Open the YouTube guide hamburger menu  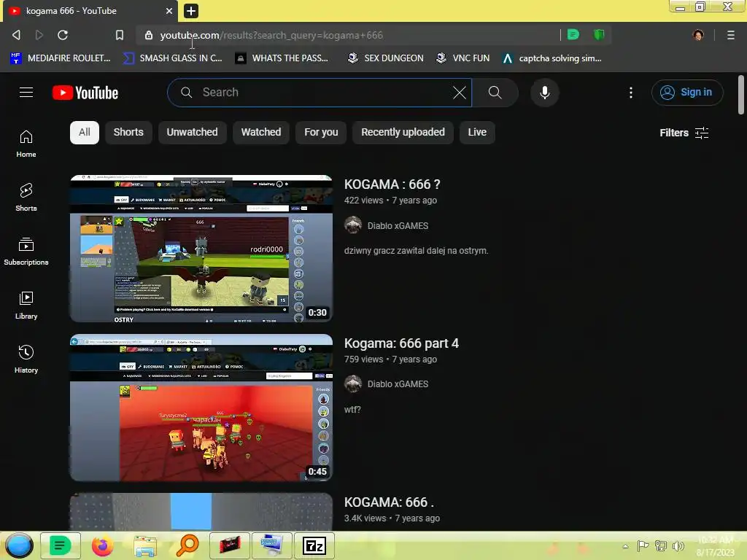click(26, 93)
